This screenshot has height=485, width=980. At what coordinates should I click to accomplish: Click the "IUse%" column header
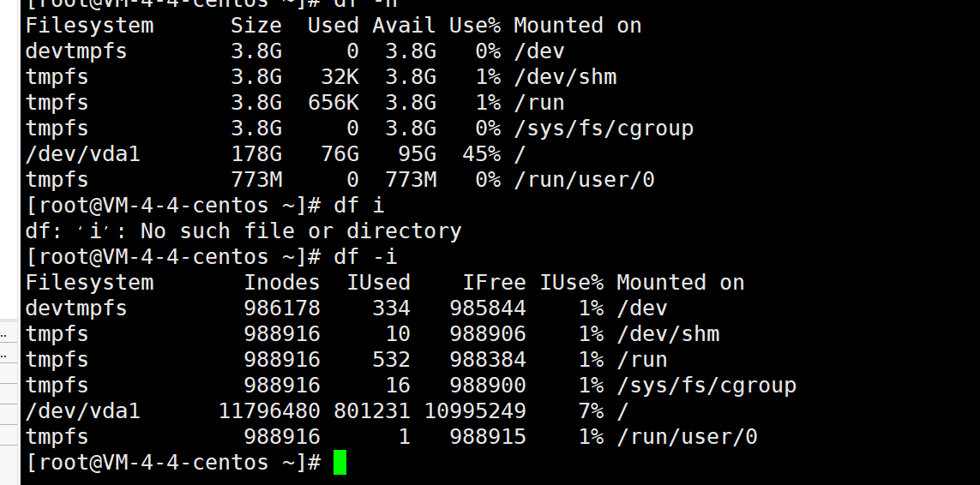[571, 283]
